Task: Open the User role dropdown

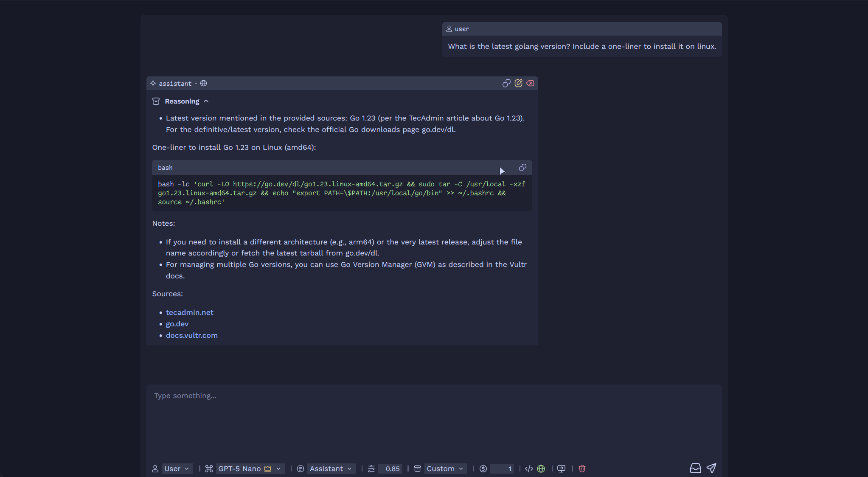Action: pyautogui.click(x=177, y=469)
